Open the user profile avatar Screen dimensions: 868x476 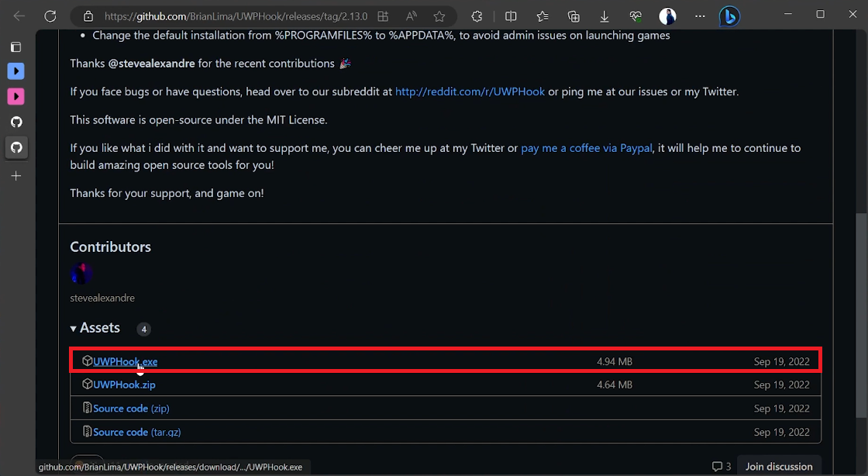coord(667,16)
